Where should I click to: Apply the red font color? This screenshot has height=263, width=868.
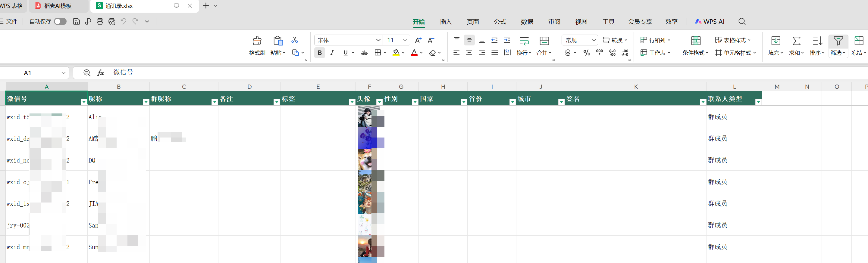(x=414, y=53)
